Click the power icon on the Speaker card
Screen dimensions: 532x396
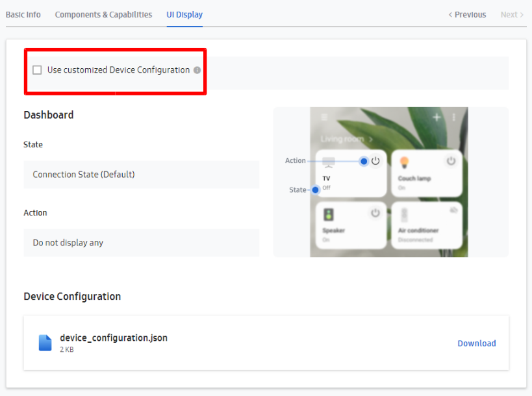point(375,212)
